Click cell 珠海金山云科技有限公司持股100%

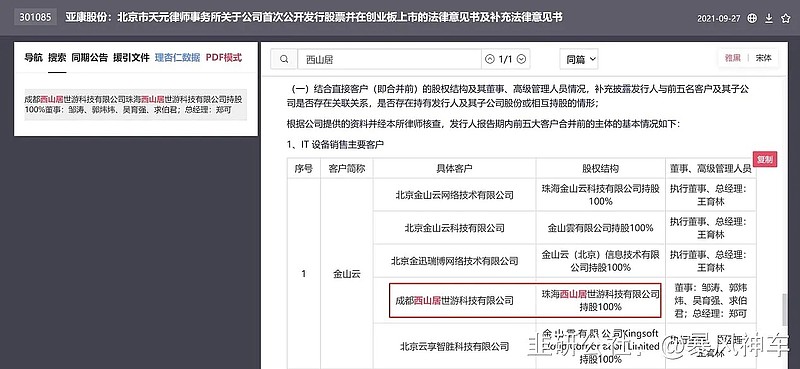601,194
